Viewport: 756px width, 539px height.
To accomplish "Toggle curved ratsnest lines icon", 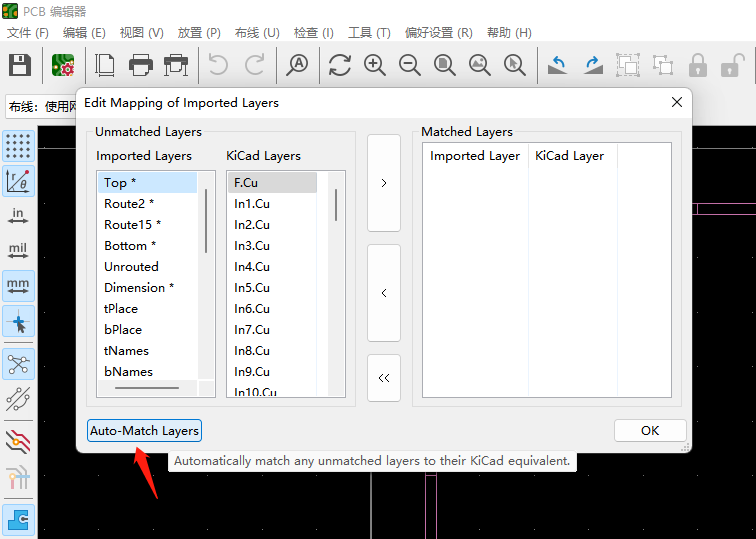I will (18, 399).
